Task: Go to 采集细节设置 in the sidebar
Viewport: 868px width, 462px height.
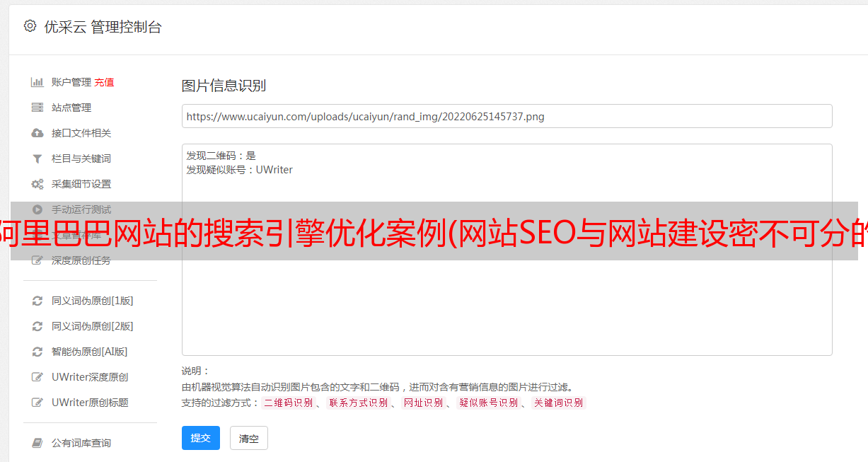Action: (81, 184)
